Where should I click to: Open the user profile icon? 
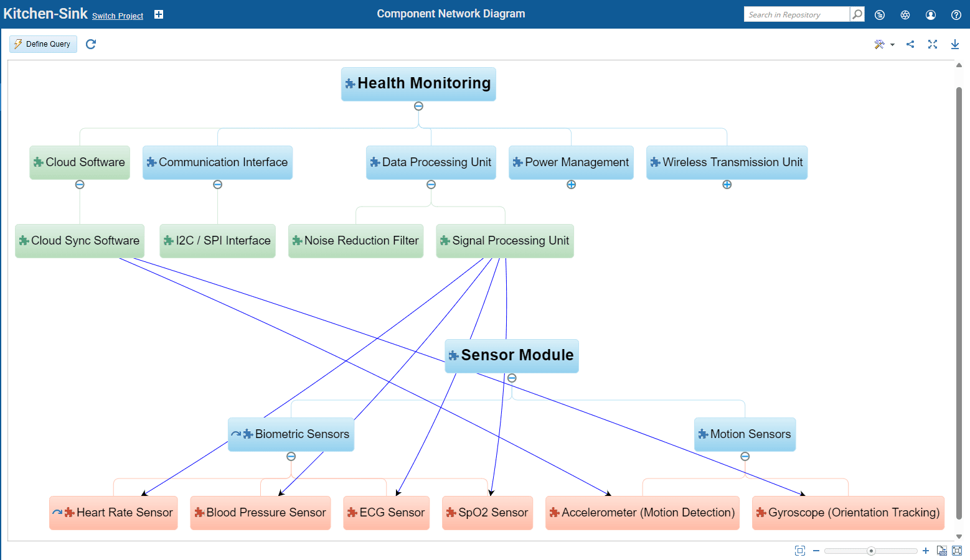pyautogui.click(x=931, y=15)
